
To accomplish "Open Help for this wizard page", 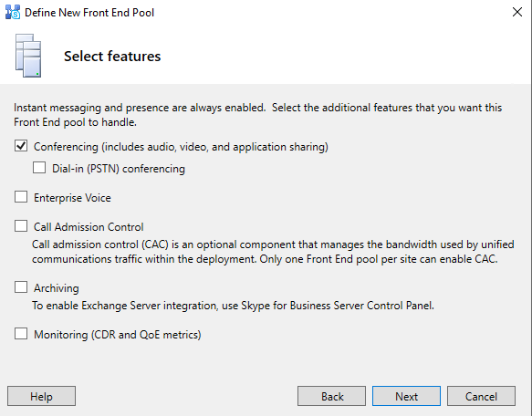I will click(x=41, y=396).
